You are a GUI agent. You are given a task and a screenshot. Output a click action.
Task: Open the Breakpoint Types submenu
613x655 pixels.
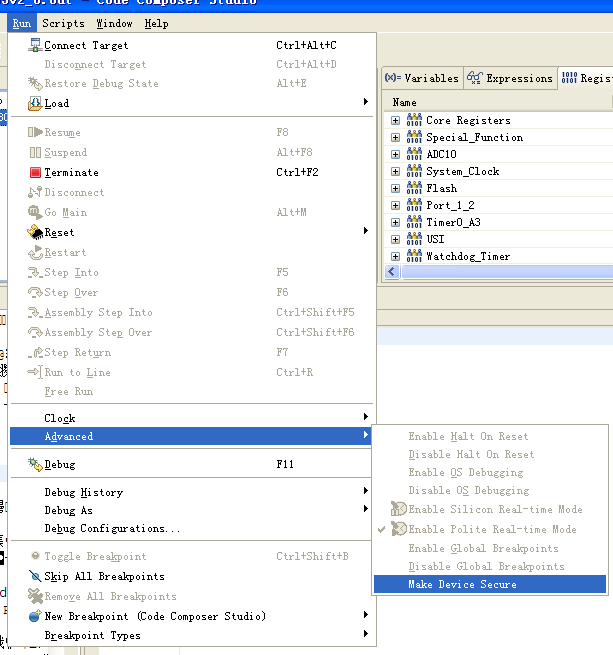coord(191,635)
